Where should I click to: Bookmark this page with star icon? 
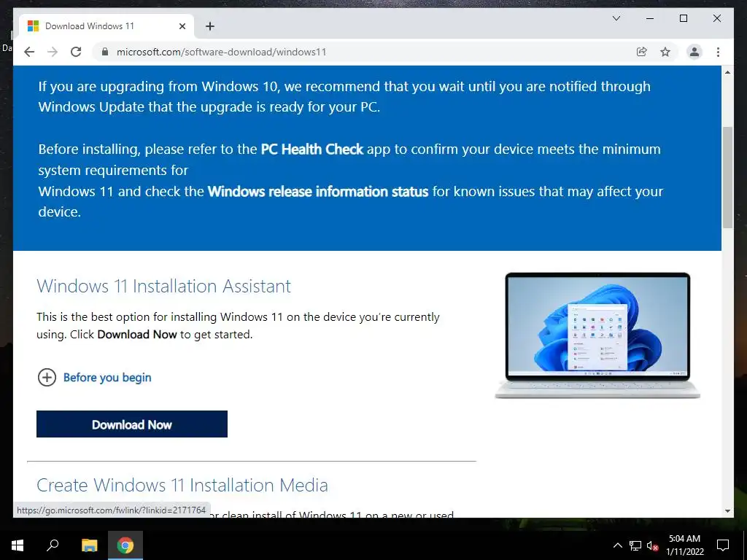click(665, 52)
